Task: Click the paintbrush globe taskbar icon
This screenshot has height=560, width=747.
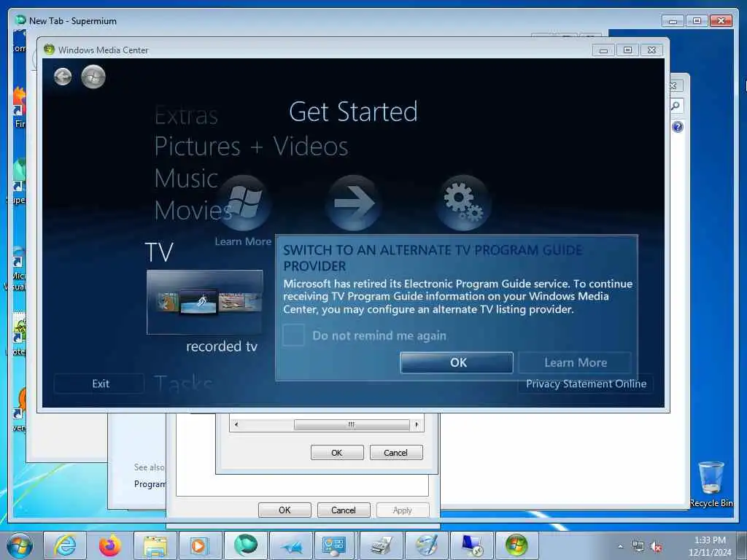Action: [x=426, y=545]
